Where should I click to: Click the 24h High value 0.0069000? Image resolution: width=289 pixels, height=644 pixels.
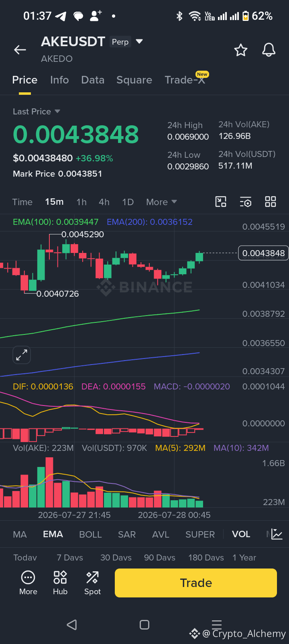[x=188, y=137]
